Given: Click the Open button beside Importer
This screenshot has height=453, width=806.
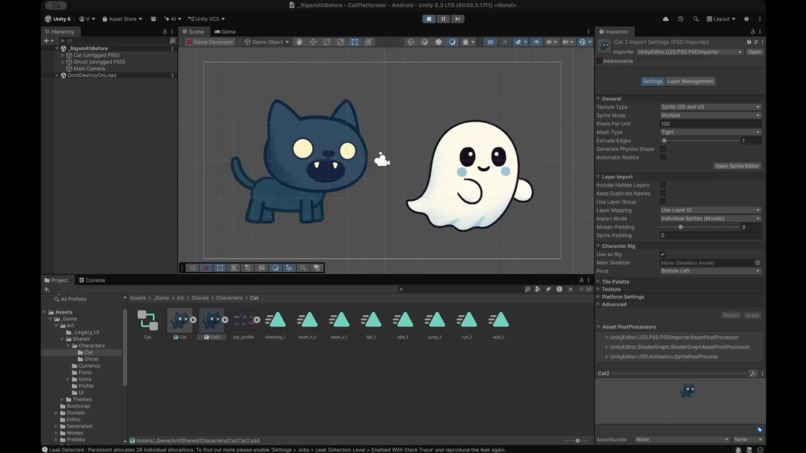Looking at the screenshot, I should 754,52.
